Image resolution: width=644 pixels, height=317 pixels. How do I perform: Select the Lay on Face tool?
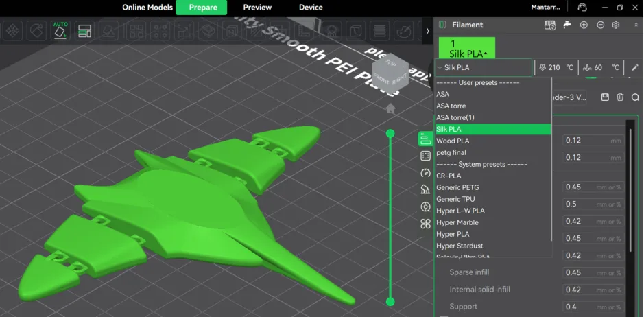[x=109, y=30]
